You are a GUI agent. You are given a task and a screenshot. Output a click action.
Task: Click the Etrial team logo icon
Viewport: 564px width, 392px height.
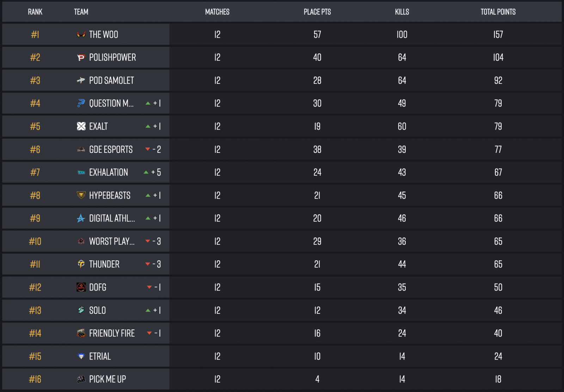[81, 356]
